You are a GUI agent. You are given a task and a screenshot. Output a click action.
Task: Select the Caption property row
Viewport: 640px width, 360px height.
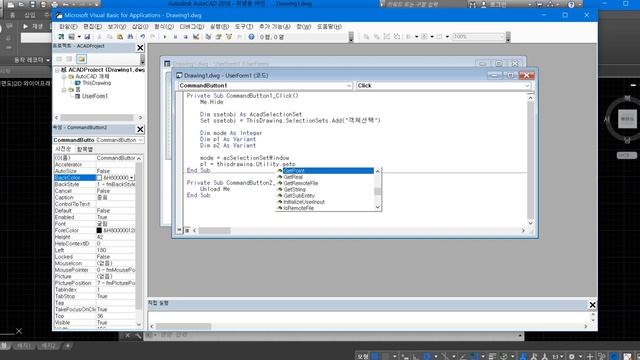coord(95,198)
